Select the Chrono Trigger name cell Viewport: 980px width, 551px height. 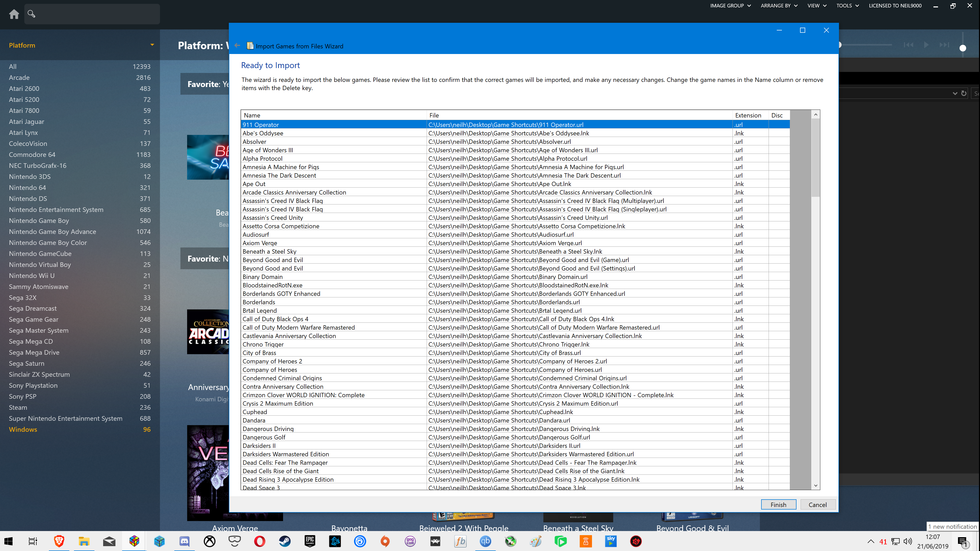(x=334, y=344)
